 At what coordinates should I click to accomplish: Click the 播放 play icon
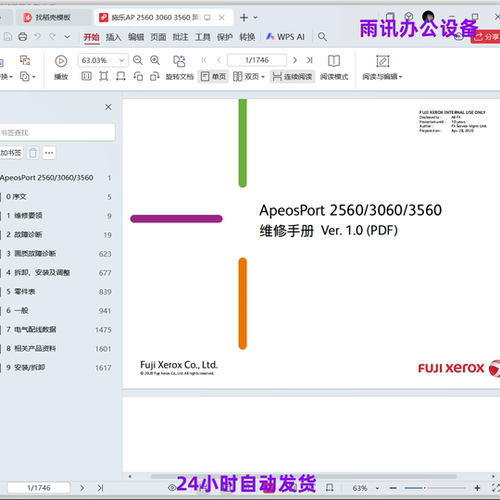61,61
